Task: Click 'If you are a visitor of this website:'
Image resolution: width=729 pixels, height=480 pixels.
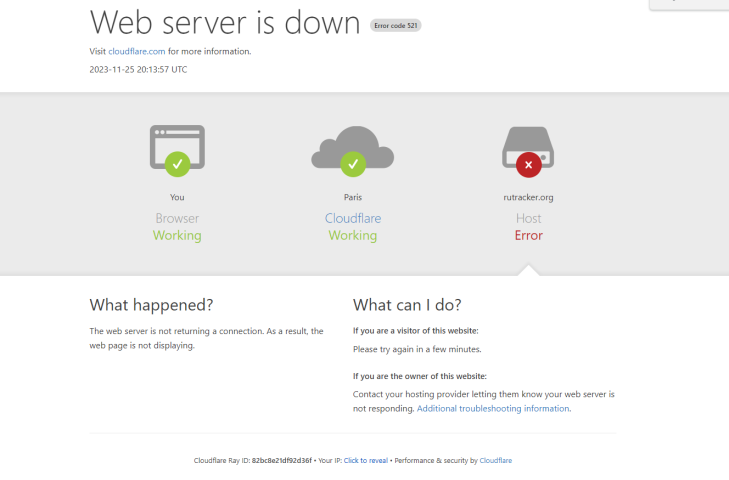Action: point(416,331)
